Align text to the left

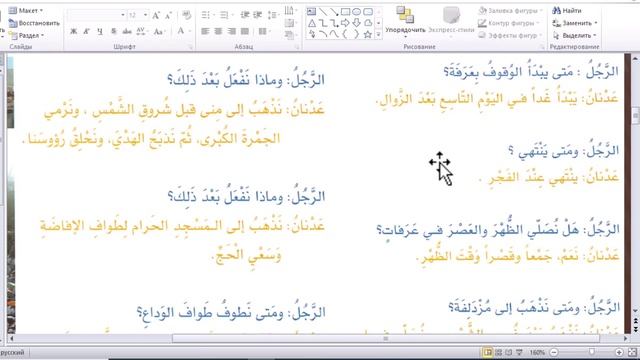click(205, 31)
